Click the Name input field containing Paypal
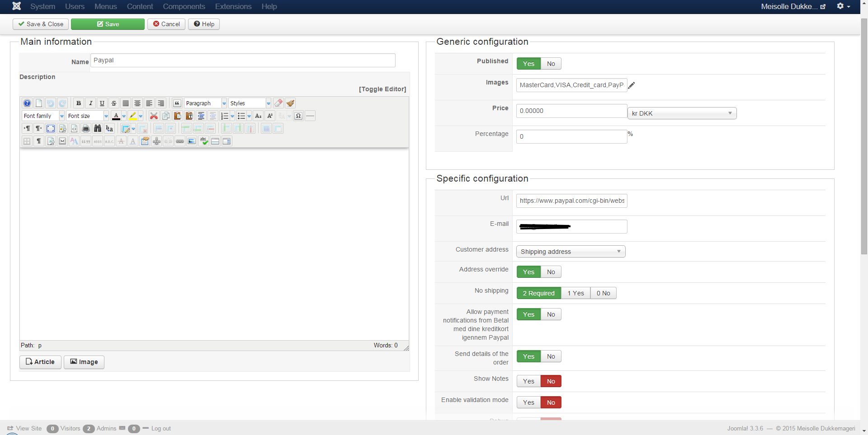The image size is (868, 435). 243,60
